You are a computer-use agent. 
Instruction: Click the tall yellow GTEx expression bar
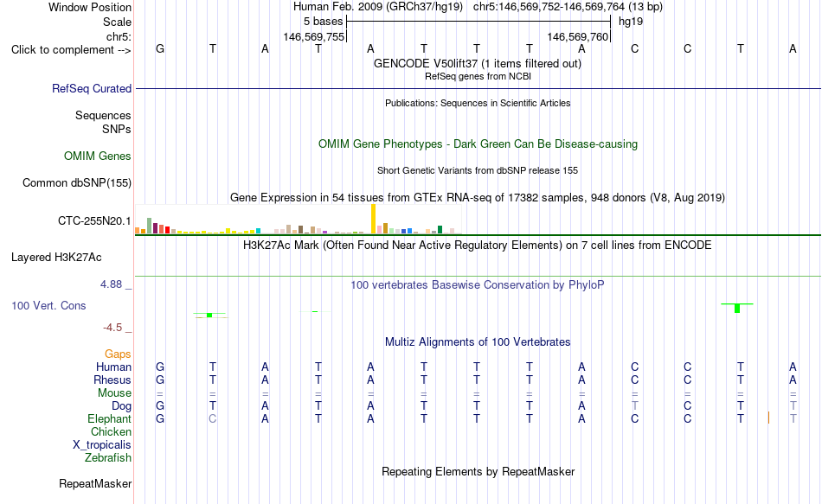[x=373, y=219]
